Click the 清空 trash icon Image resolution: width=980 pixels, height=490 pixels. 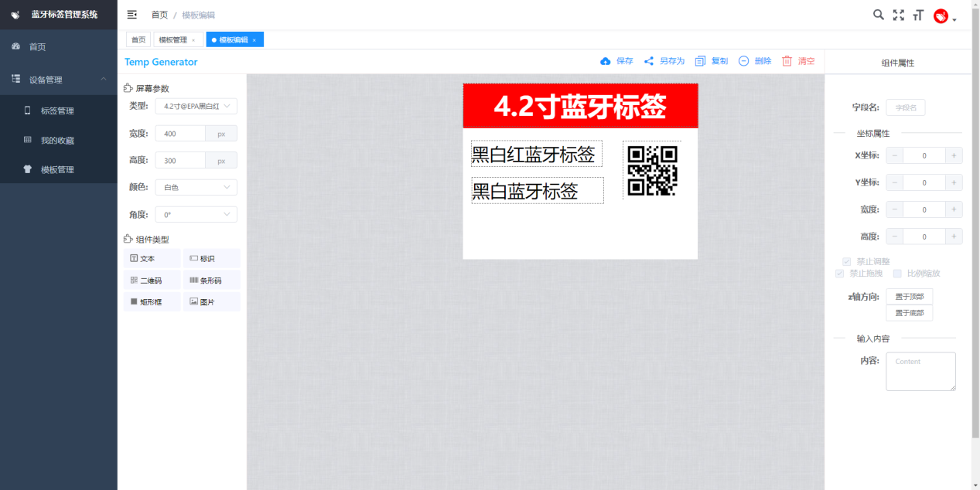pyautogui.click(x=787, y=61)
